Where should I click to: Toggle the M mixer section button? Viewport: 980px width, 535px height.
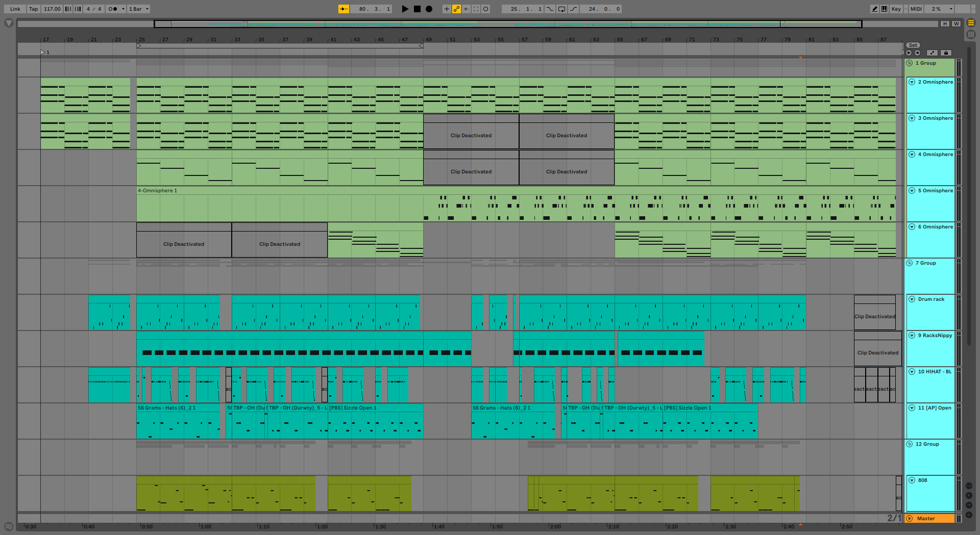point(969,505)
